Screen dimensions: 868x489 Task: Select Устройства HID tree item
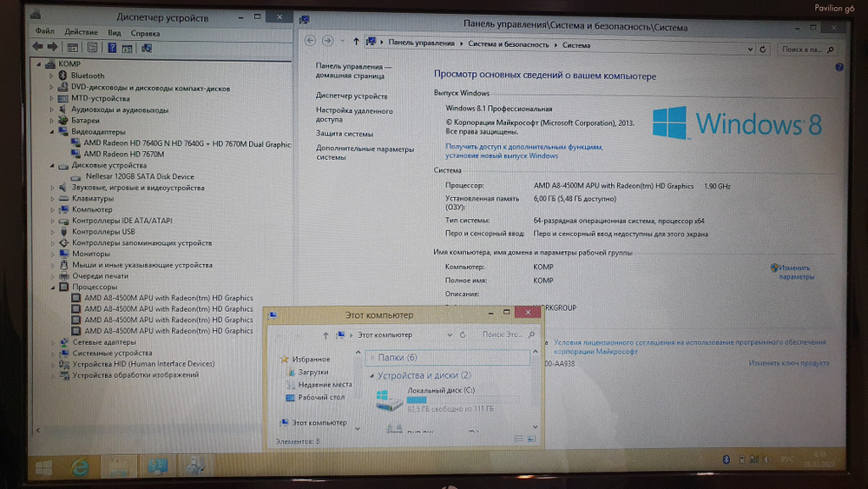pos(143,364)
